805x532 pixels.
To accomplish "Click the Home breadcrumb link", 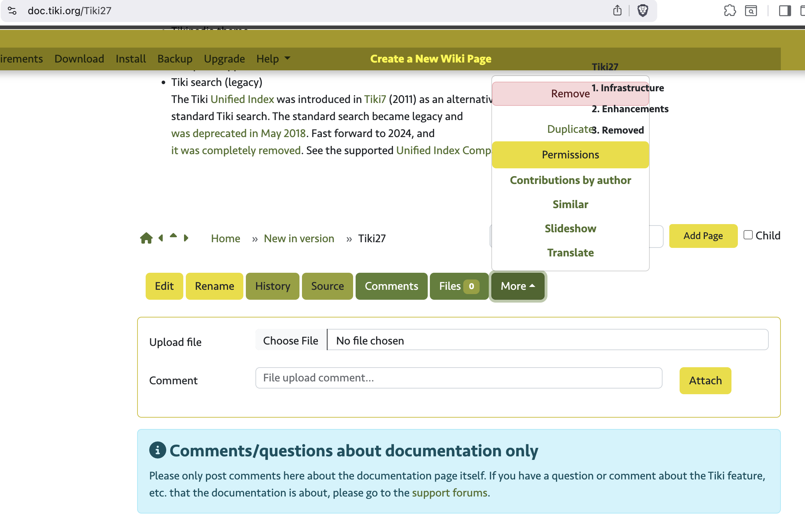I will 226,238.
